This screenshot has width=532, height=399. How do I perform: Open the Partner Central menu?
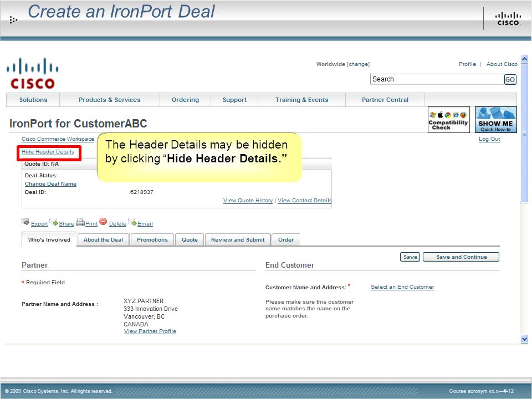[x=385, y=100]
